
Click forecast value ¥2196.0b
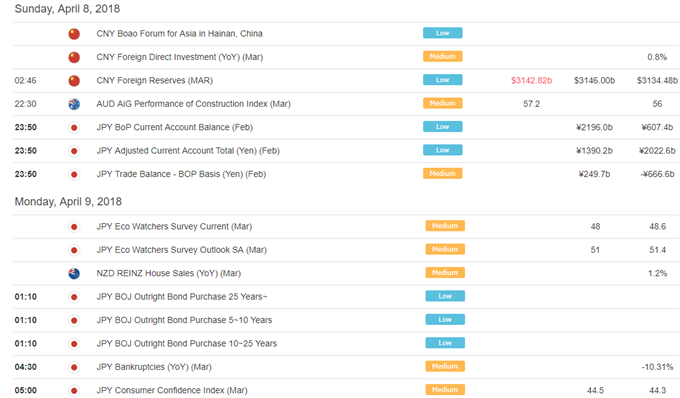(x=594, y=127)
